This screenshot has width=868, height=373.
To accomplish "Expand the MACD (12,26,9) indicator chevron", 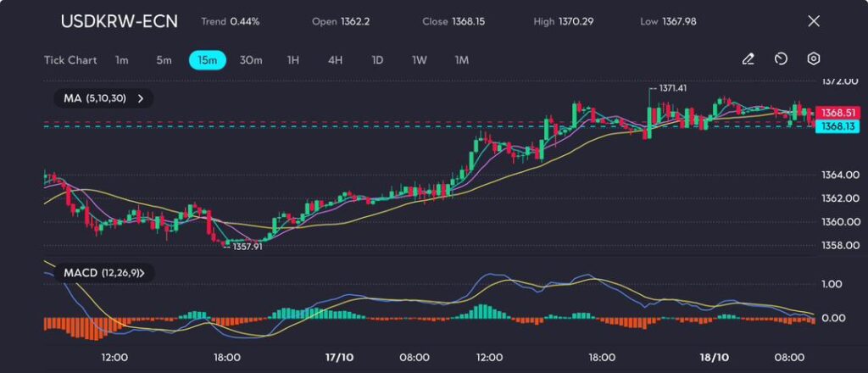I will point(141,273).
